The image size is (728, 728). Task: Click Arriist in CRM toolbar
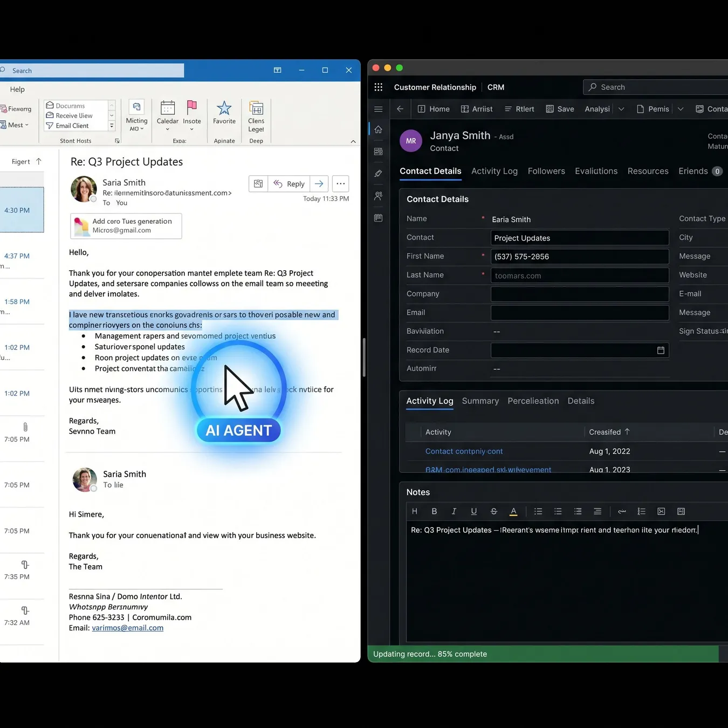coord(477,109)
